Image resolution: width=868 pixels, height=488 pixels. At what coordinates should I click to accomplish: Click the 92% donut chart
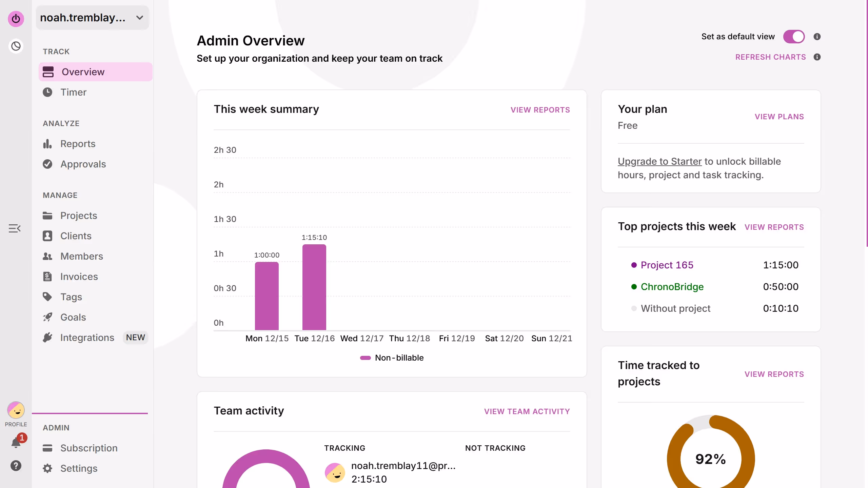click(711, 451)
